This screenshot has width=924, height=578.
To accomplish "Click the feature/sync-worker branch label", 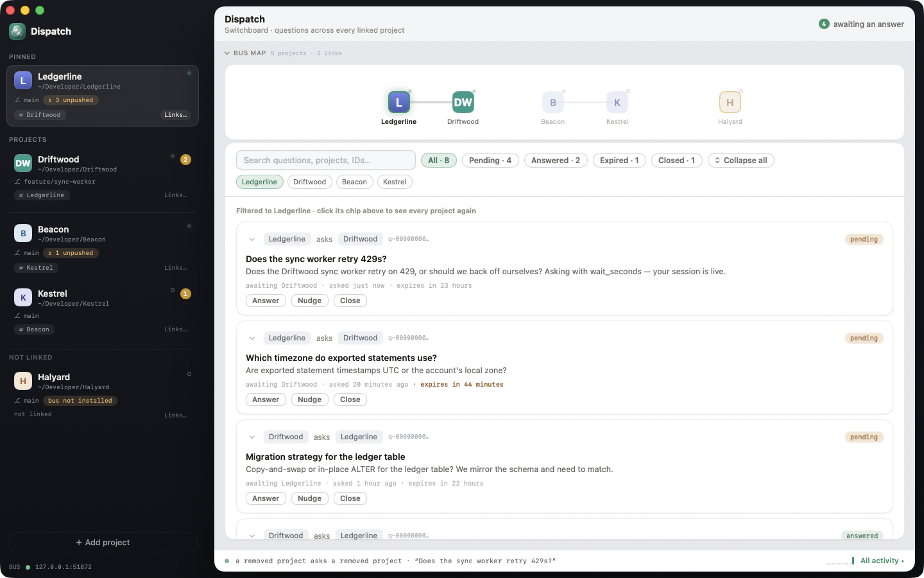I will click(60, 182).
